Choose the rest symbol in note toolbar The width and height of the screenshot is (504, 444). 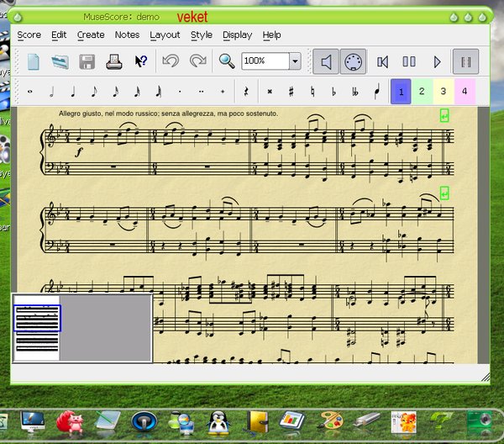tap(246, 91)
